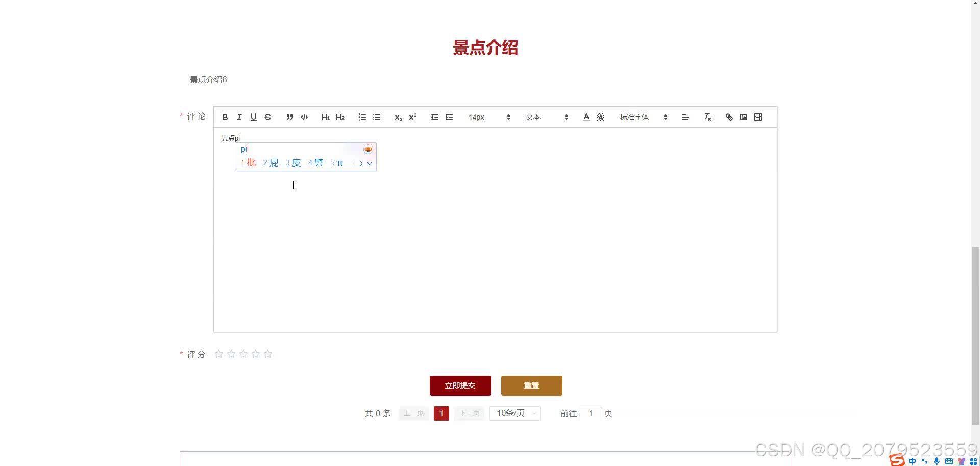Apply strikethrough formatting
The height and width of the screenshot is (466, 980).
point(268,117)
